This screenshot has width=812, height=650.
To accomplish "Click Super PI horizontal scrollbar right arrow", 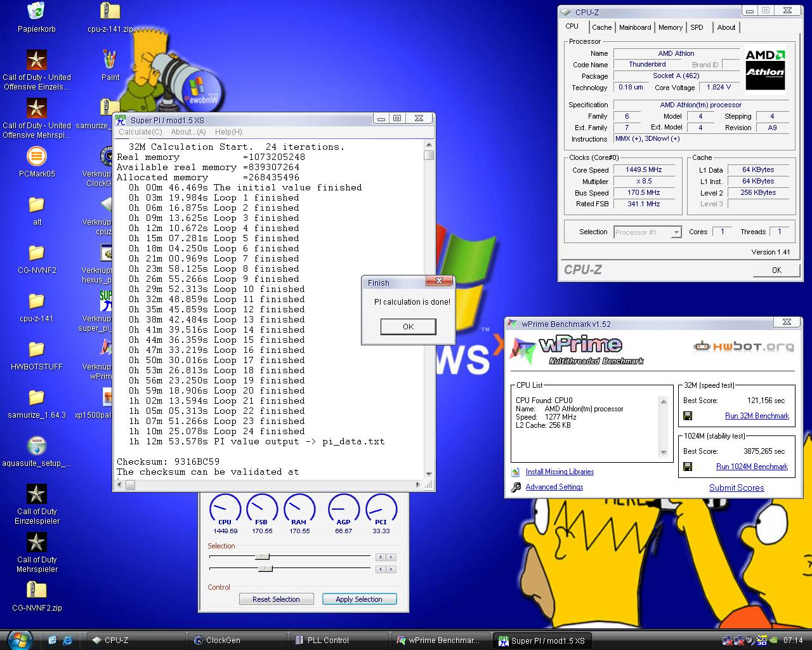I will click(419, 485).
